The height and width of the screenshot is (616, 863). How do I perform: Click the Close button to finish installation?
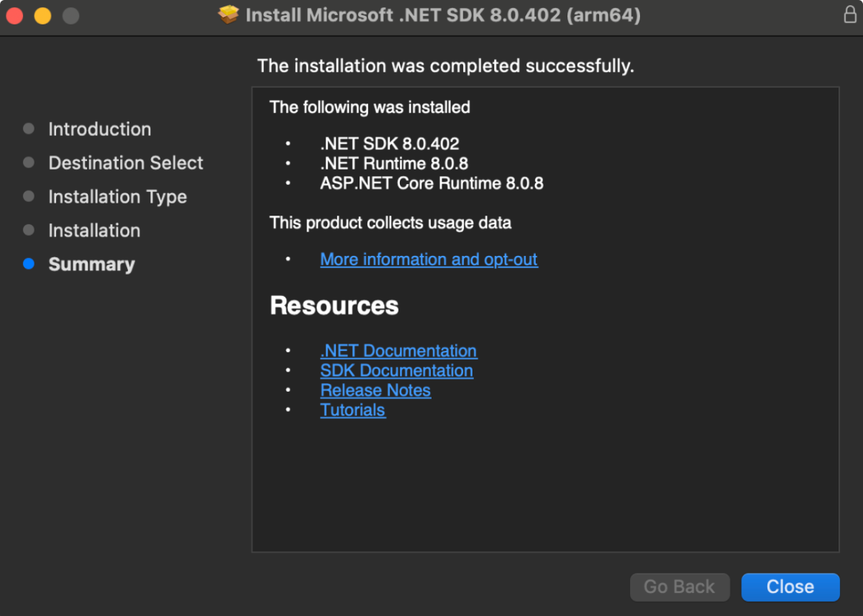click(790, 587)
